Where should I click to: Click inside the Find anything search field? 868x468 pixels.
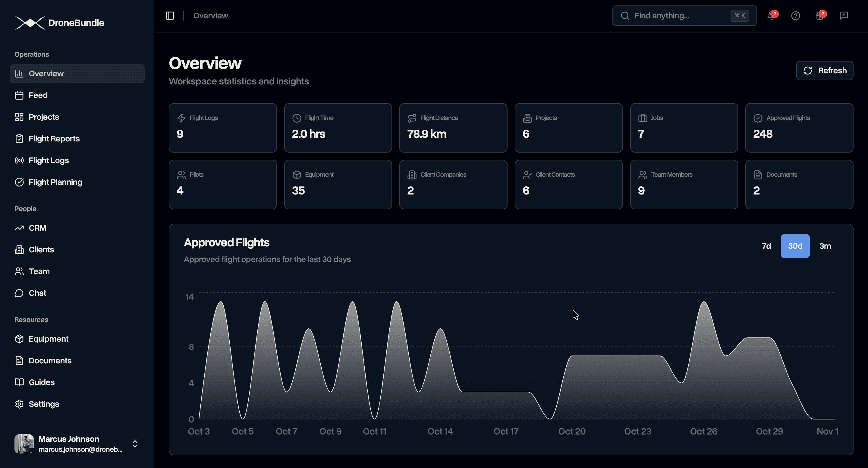coord(674,15)
